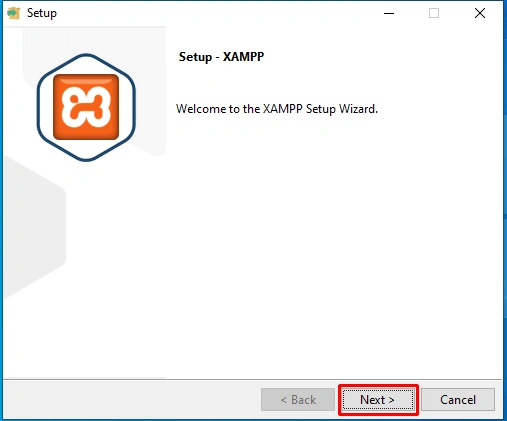Screen dimensions: 507x421
Task: Click the orange XAMPP logo
Action: click(86, 107)
